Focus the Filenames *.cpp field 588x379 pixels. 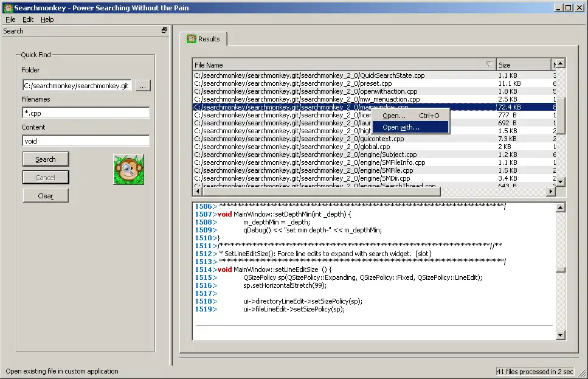86,113
